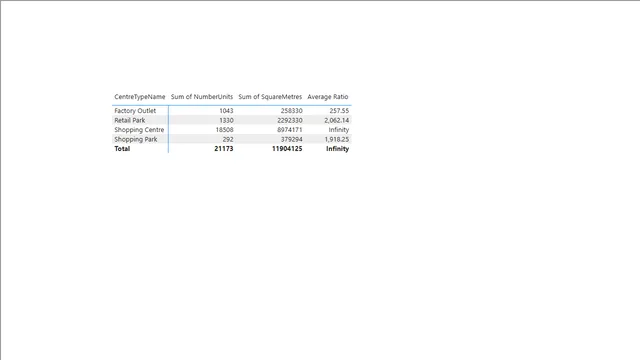The width and height of the screenshot is (640, 360).
Task: Click the 1330 NumberUnits cell
Action: pos(226,120)
